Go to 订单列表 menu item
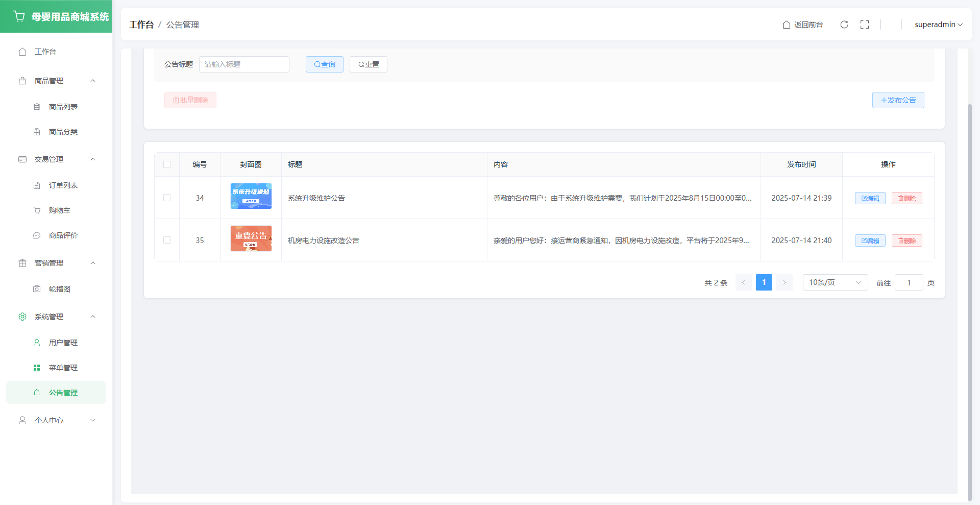The height and width of the screenshot is (505, 980). point(63,185)
